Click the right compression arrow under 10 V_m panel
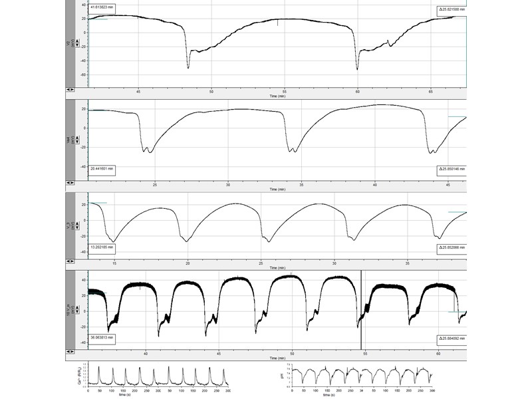This screenshot has width=532, height=399. [72, 352]
